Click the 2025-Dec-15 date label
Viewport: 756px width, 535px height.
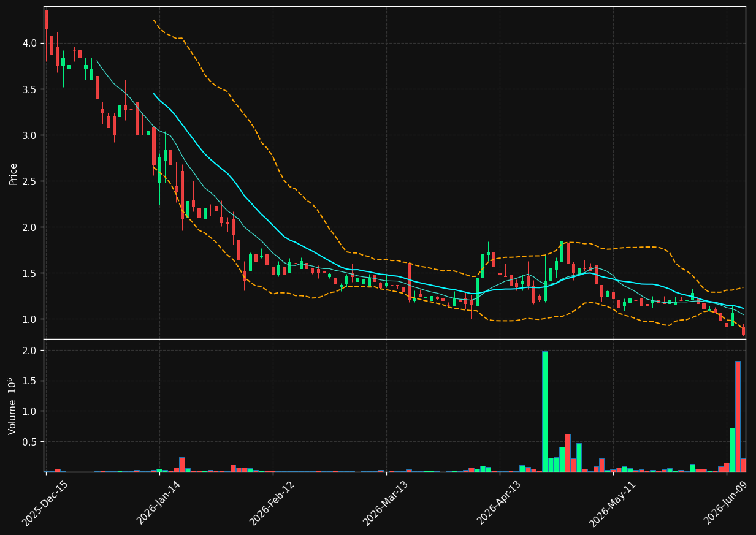click(x=45, y=504)
